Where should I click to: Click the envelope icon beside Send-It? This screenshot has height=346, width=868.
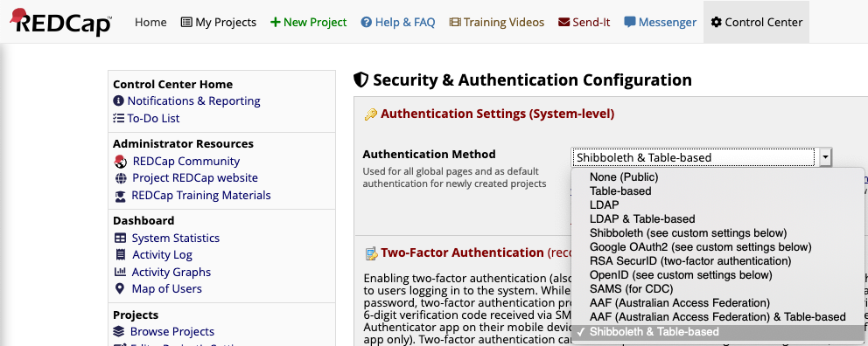564,22
